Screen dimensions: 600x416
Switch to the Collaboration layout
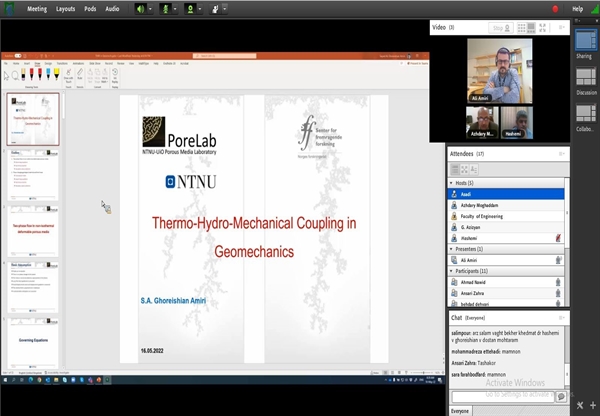(586, 119)
